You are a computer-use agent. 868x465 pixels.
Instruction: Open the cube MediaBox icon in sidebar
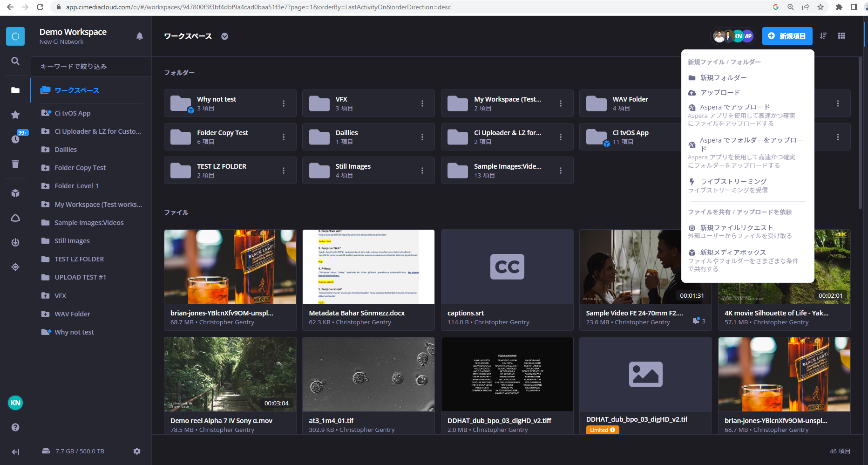click(15, 193)
